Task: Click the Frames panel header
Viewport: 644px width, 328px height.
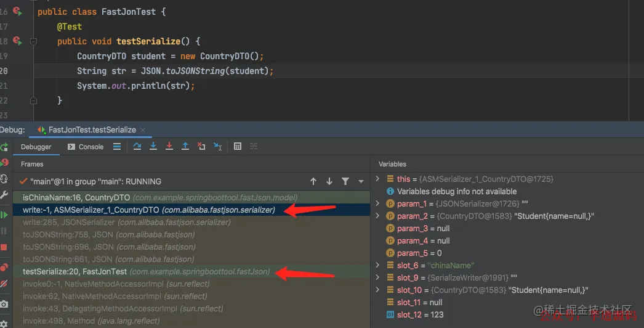Action: coord(32,164)
